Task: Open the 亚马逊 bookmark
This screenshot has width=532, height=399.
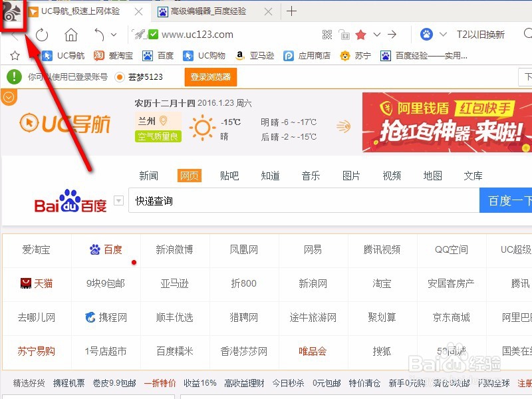Action: pyautogui.click(x=255, y=56)
